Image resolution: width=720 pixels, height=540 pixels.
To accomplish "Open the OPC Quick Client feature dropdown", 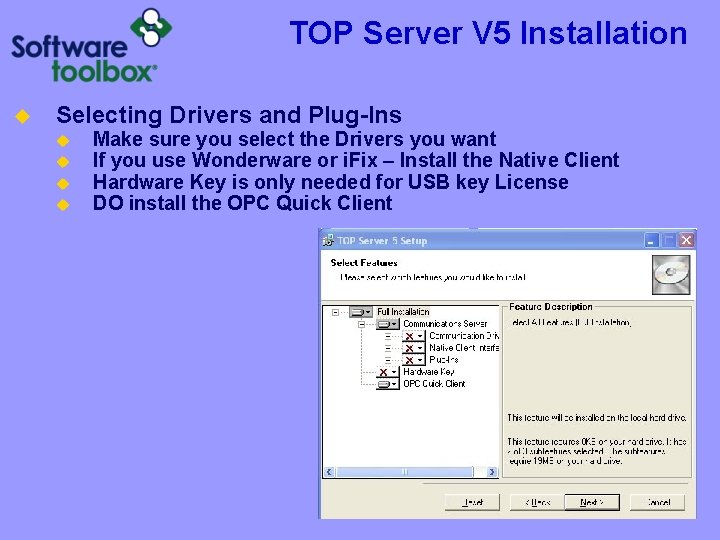I will point(388,384).
